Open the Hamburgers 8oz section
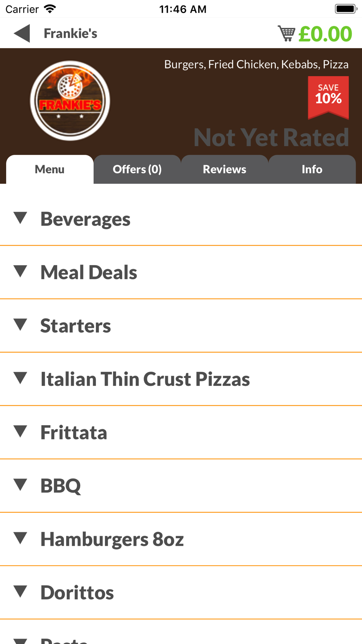Screen dimensions: 362x644 tap(181, 539)
